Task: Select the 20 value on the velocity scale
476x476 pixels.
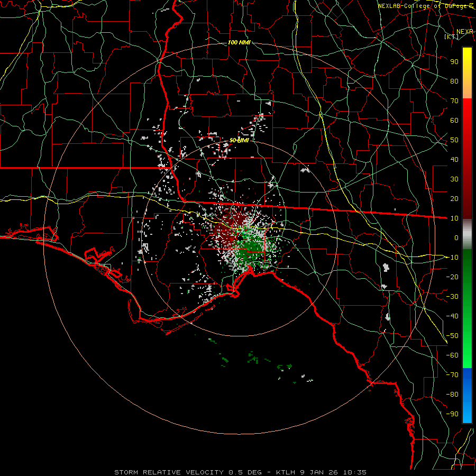Action: point(454,198)
